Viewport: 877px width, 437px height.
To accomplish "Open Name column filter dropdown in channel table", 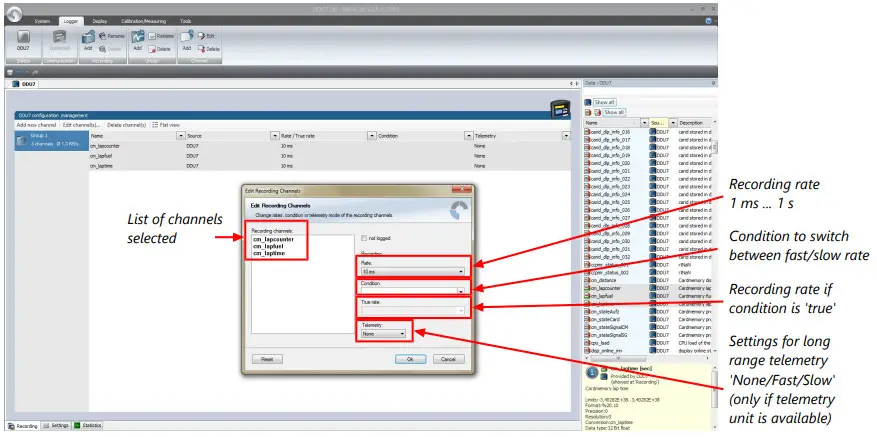I will [181, 136].
